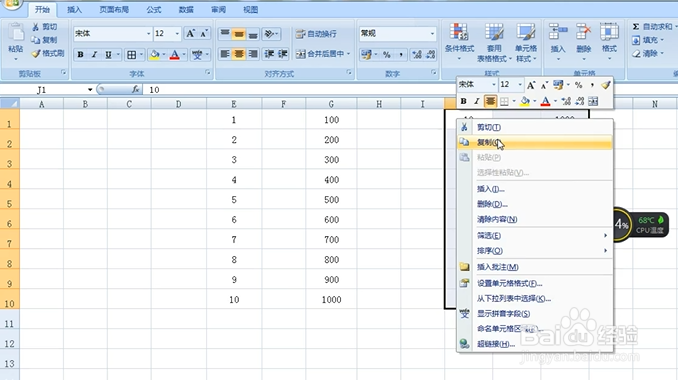Expand the Sort (排序) submenu

pos(535,251)
